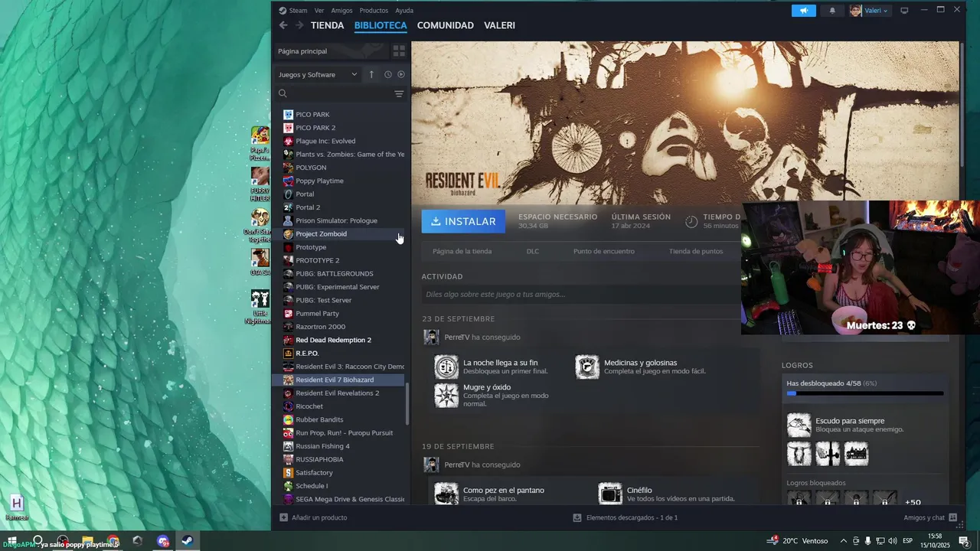Screen dimensions: 980x551
Task: Click the library search magnifier icon
Action: (x=283, y=93)
